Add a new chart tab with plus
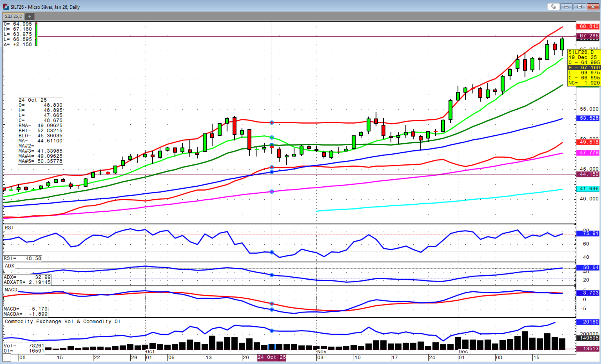This screenshot has height=364, width=601. (30, 16)
